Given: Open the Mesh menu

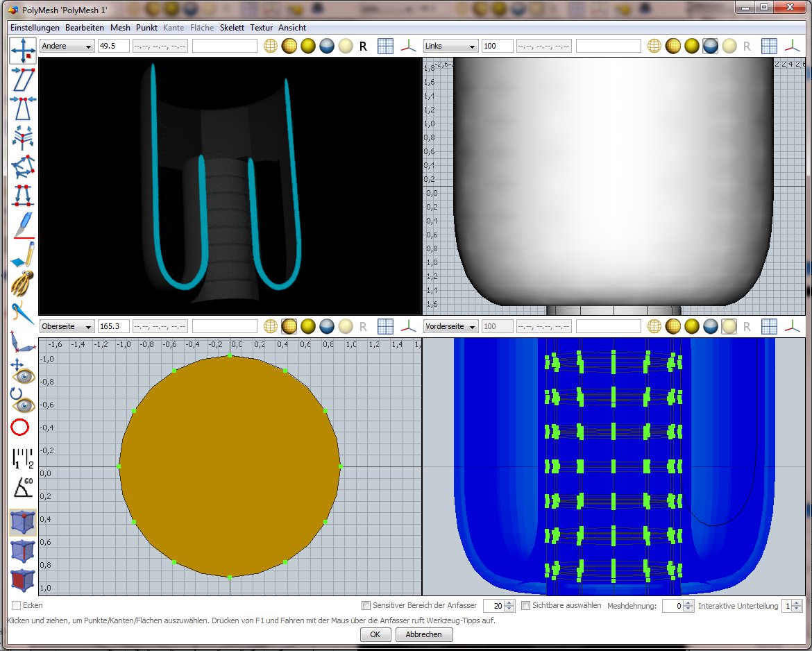Looking at the screenshot, I should tap(120, 28).
